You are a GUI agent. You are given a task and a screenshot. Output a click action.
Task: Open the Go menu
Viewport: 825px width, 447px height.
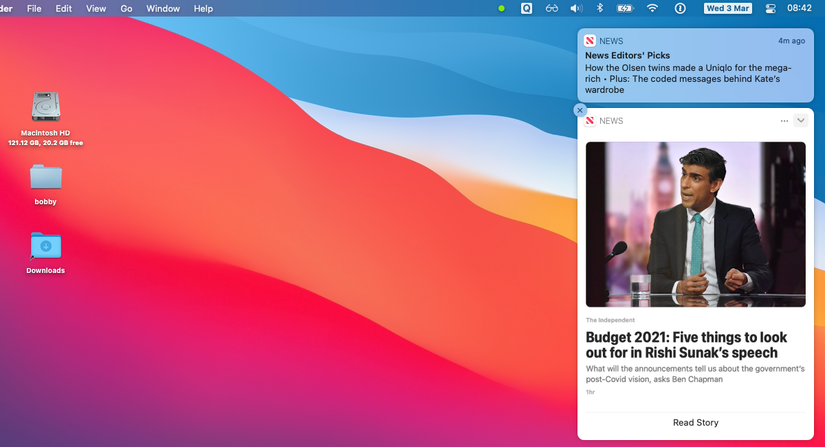[126, 8]
